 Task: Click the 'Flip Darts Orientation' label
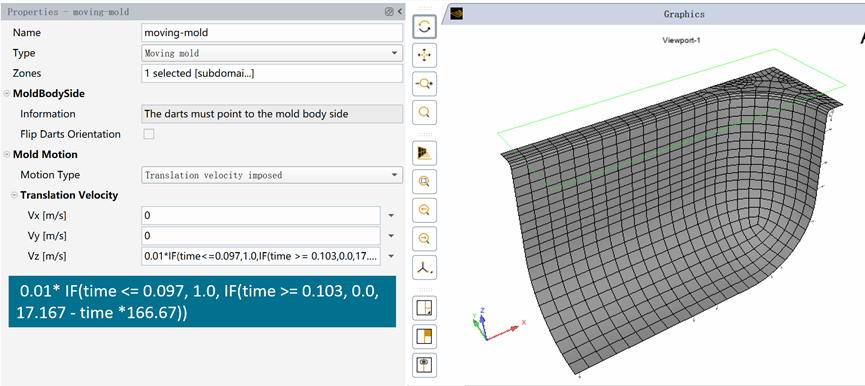pos(70,134)
